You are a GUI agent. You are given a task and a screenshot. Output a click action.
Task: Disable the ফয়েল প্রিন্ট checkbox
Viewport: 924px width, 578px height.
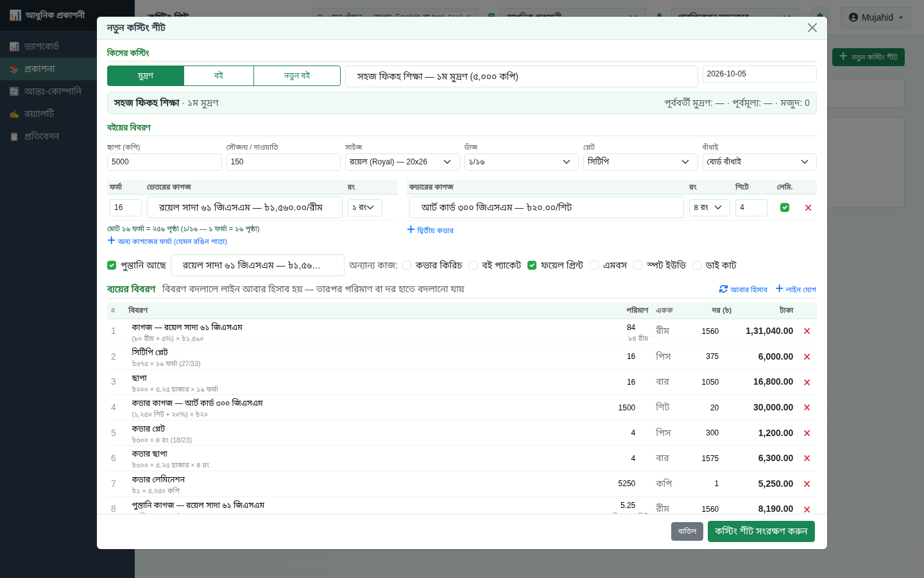point(532,265)
